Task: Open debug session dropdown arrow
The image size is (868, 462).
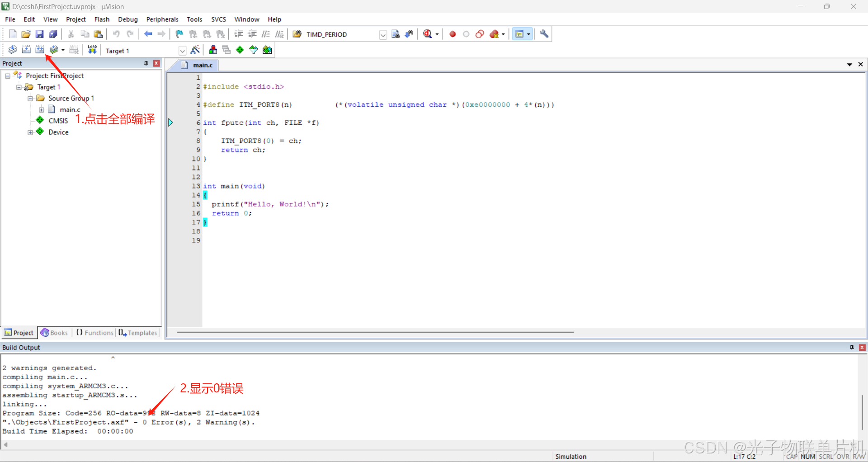Action: click(x=437, y=34)
